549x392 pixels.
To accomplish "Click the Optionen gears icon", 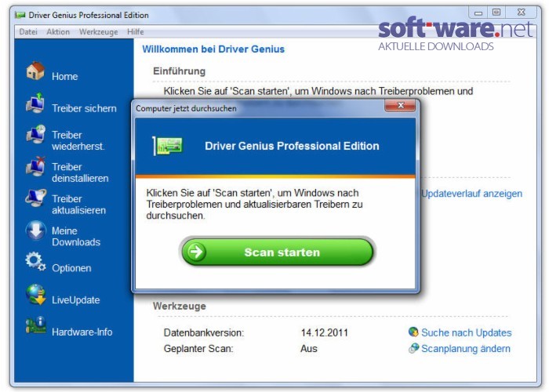I will [35, 261].
